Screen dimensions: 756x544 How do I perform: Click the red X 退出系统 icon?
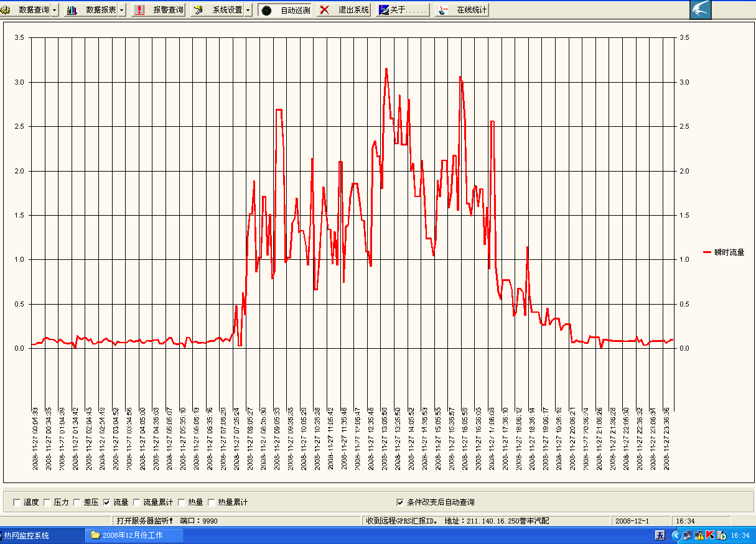coord(324,10)
